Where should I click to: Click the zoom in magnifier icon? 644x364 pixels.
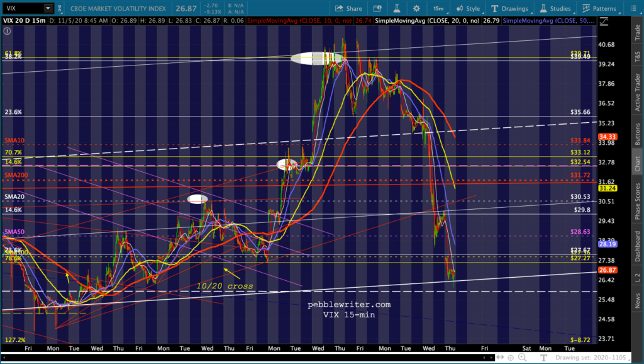tap(522, 358)
